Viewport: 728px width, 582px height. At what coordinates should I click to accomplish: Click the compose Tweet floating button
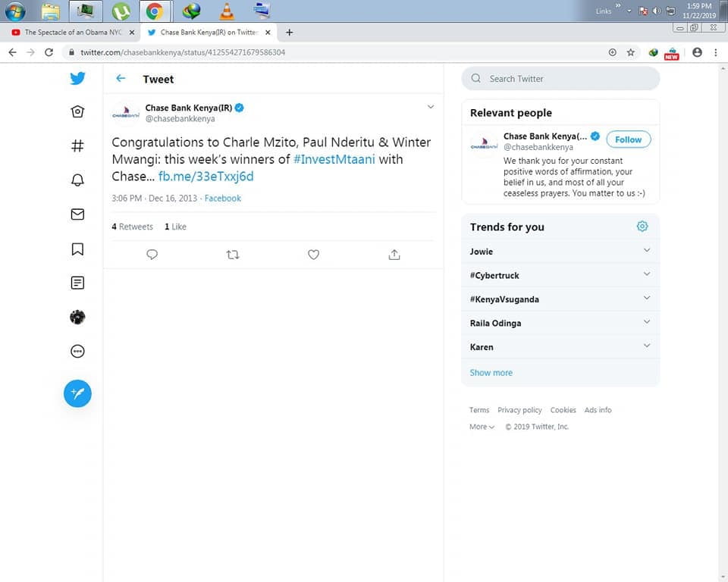click(77, 393)
